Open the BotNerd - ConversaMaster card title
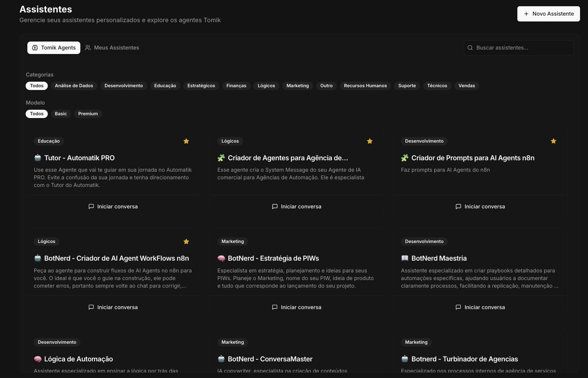The width and height of the screenshot is (588, 378). click(270, 359)
